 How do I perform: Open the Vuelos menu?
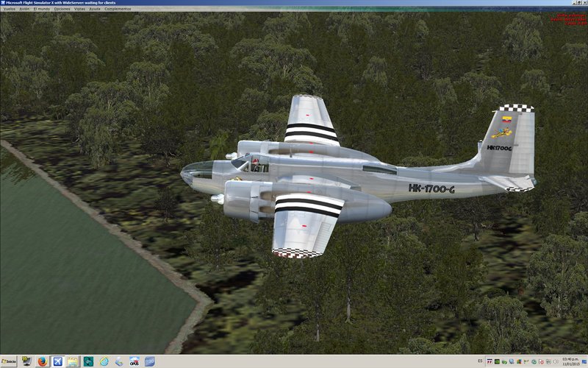click(9, 9)
